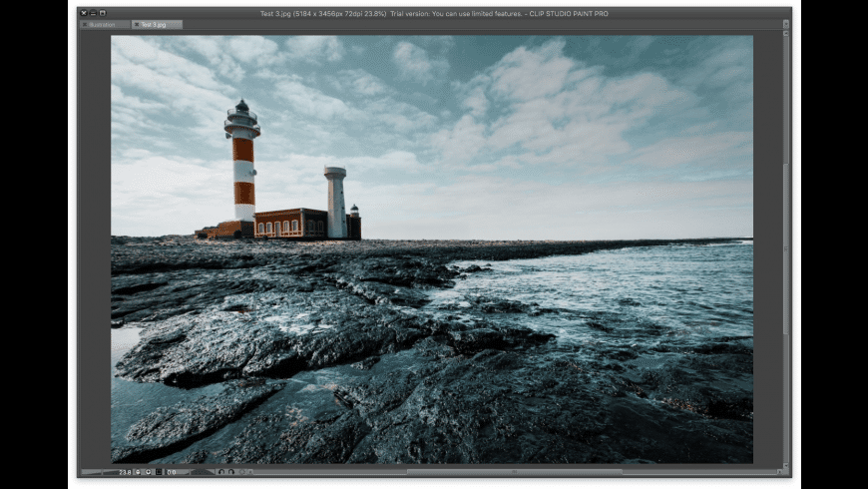The height and width of the screenshot is (489, 868).
Task: Click the window title text 'Test 3.jpg'
Action: [275, 13]
